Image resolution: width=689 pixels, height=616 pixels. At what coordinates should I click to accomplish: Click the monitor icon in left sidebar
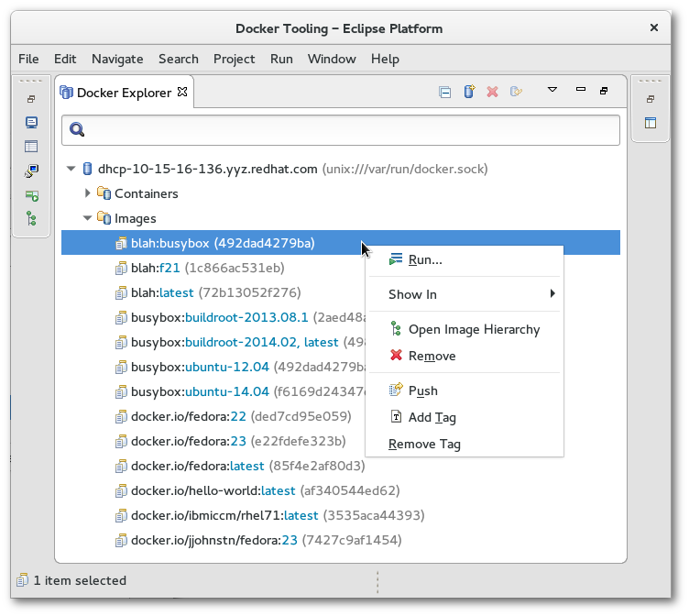coord(31,122)
